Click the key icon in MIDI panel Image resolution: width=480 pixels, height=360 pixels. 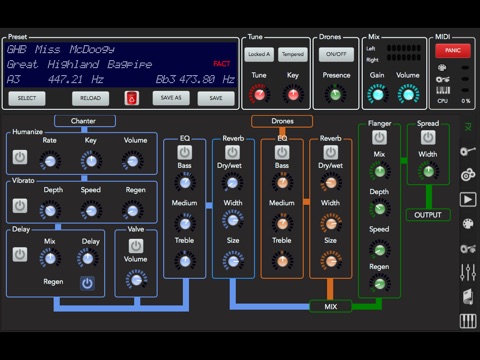pos(443,79)
